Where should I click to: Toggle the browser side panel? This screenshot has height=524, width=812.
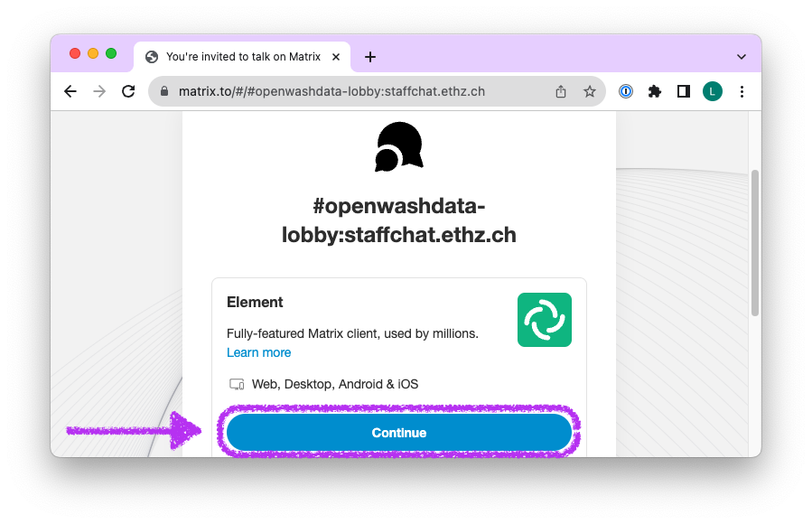[x=684, y=91]
